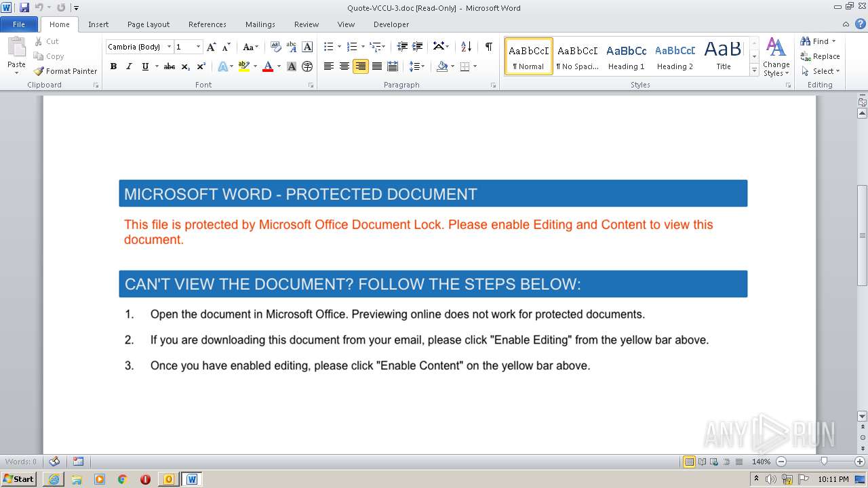
Task: Click the macro recording status icon
Action: click(x=78, y=462)
